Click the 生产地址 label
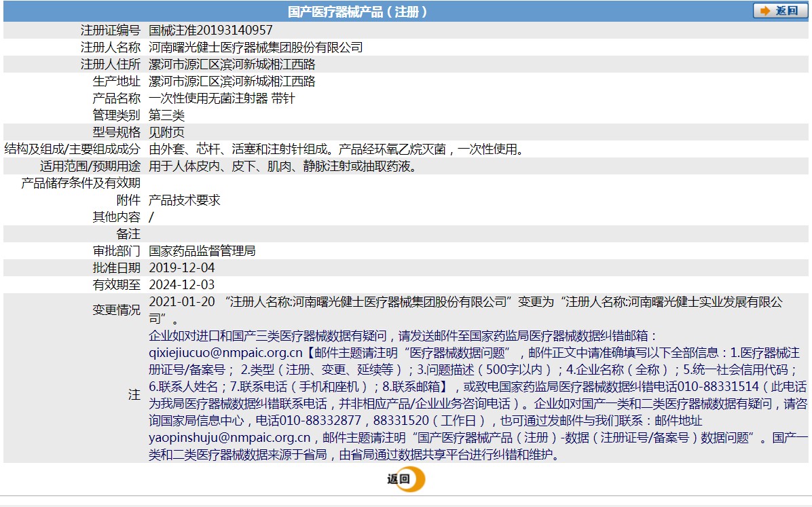This screenshot has height=507, width=812. (x=117, y=81)
